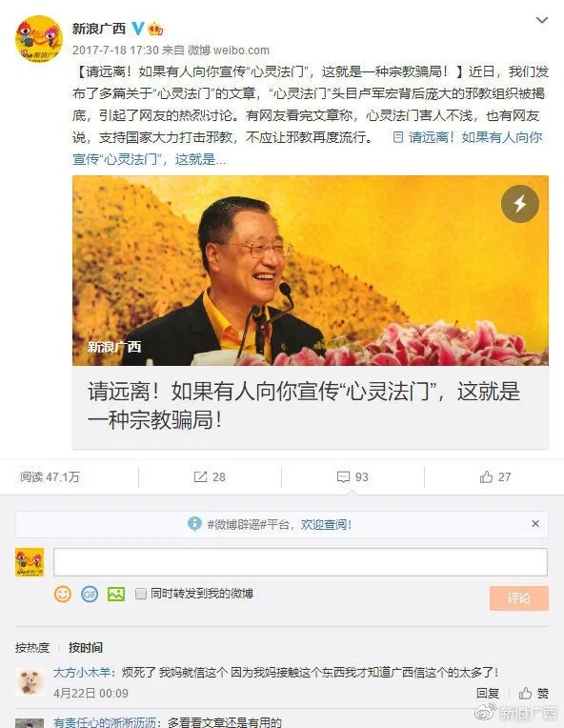Click the 新浪广西 profile avatar
This screenshot has height=728, width=564.
tap(39, 38)
